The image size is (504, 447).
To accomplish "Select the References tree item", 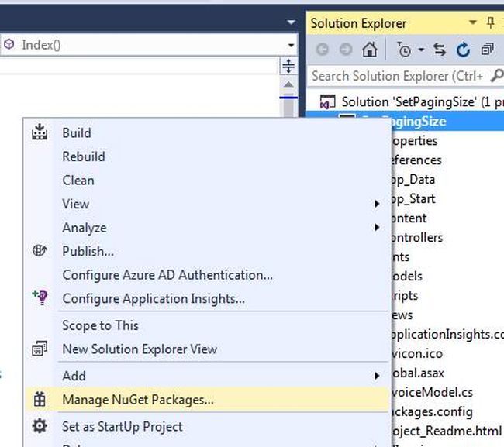I will tap(416, 160).
